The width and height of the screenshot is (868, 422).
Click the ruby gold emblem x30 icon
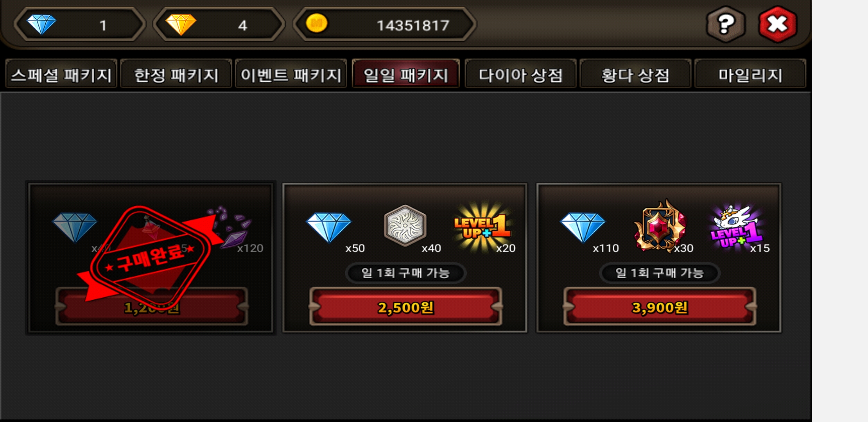[x=660, y=225]
